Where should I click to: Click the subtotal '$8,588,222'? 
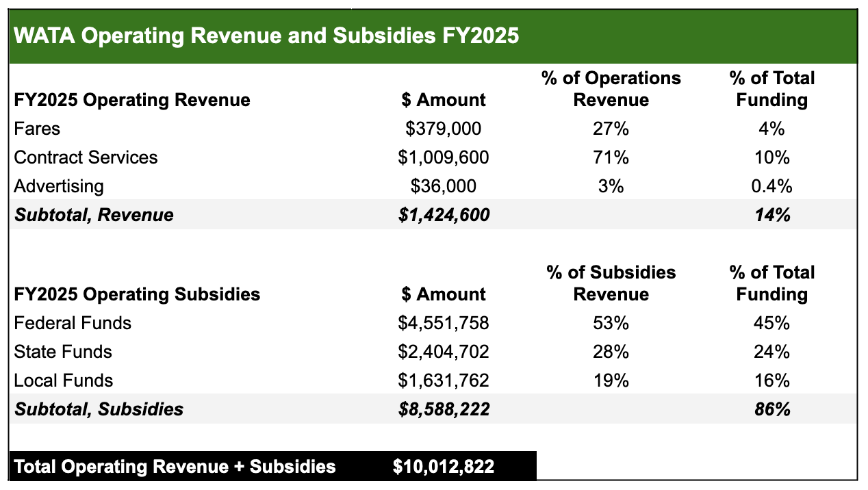(x=444, y=409)
